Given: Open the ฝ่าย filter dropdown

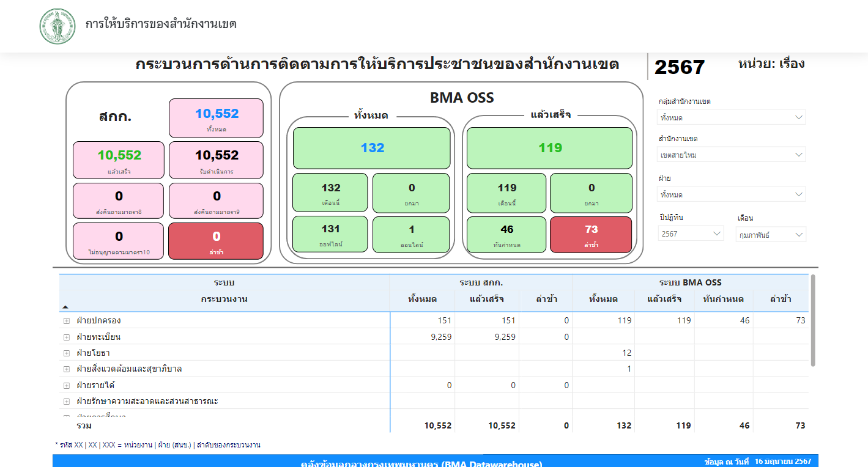Looking at the screenshot, I should 732,194.
